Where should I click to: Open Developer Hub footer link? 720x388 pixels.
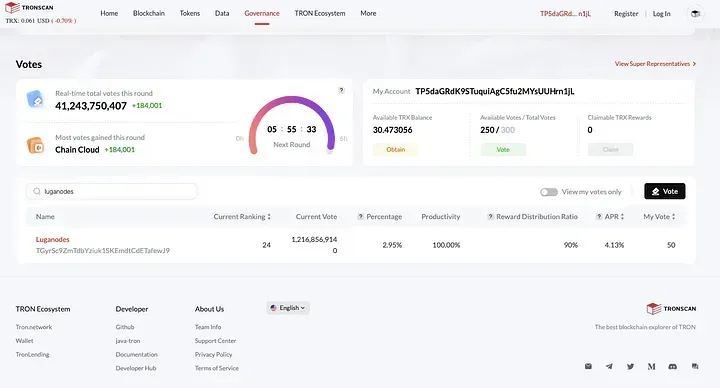point(136,368)
